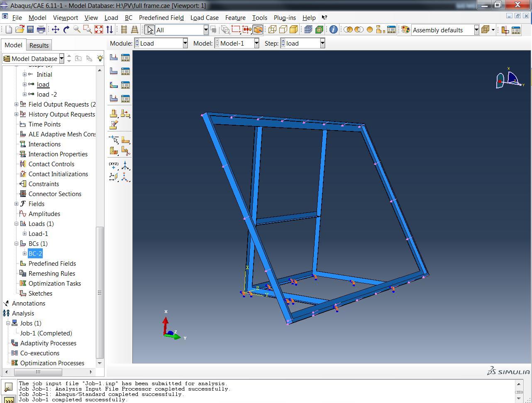
Task: Open the Module dropdown showing Load
Action: pyautogui.click(x=185, y=44)
